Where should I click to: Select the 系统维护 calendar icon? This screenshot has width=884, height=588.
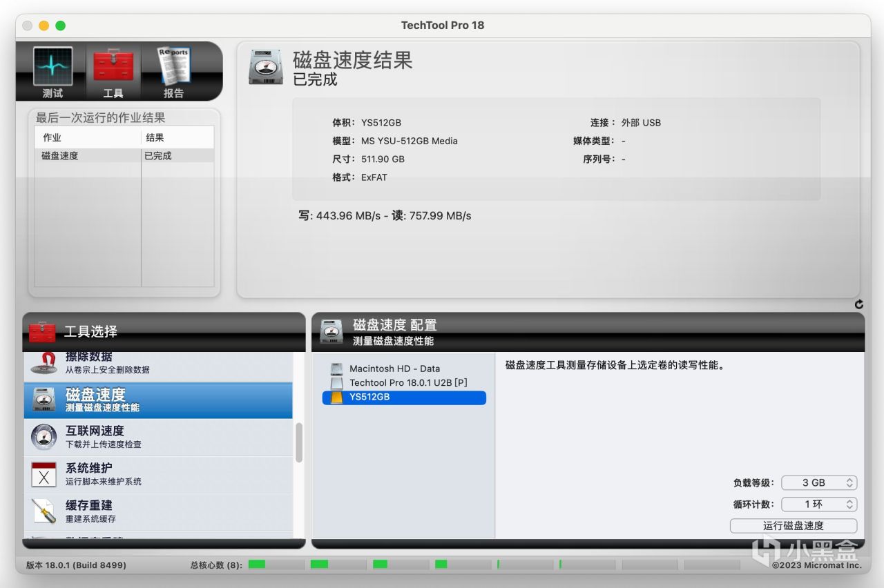(44, 475)
